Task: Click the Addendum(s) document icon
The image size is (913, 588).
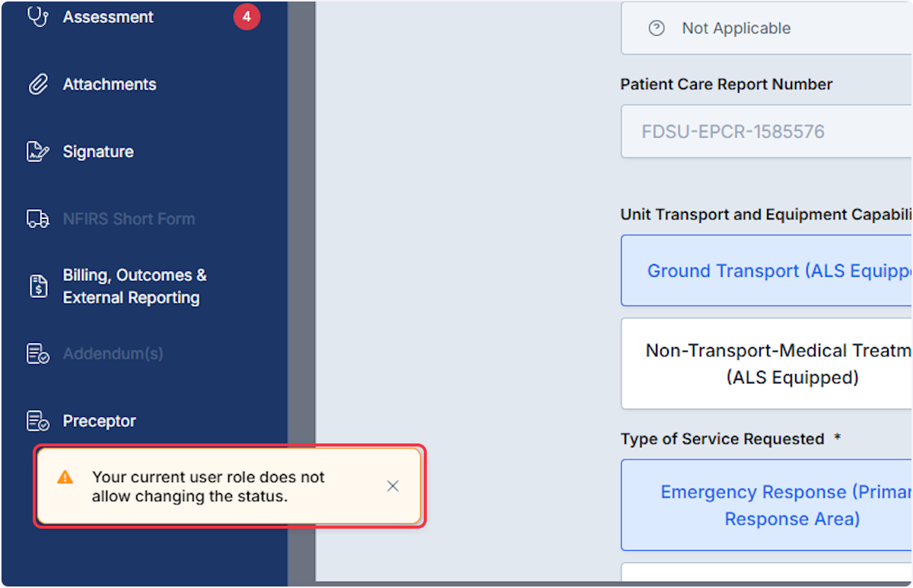Action: [37, 354]
